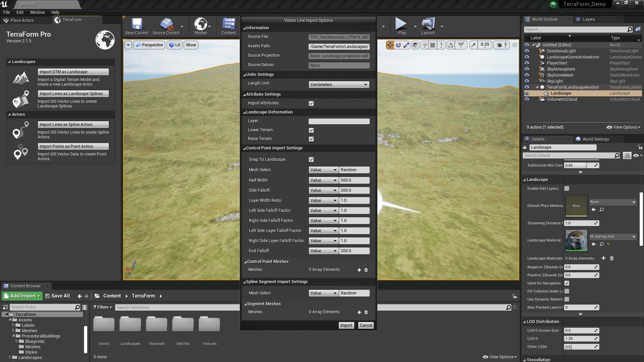Collapse the LOD Distribution section

[x=525, y=322]
